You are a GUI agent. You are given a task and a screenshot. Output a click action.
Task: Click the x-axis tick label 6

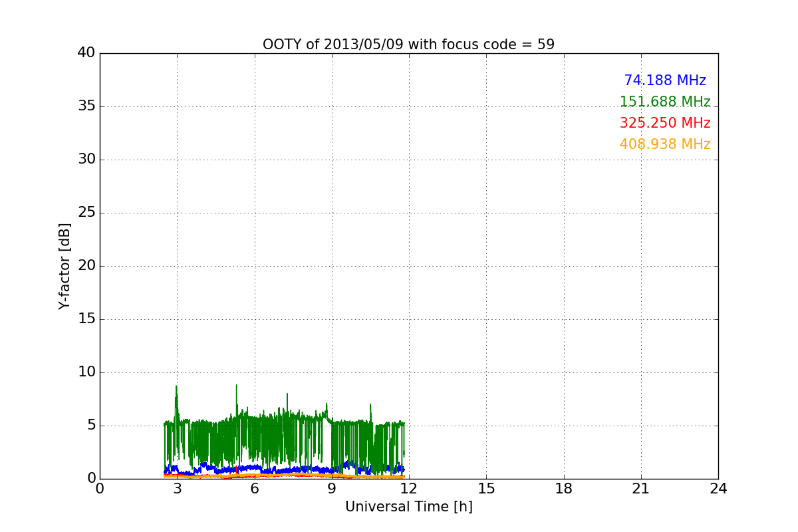point(254,489)
